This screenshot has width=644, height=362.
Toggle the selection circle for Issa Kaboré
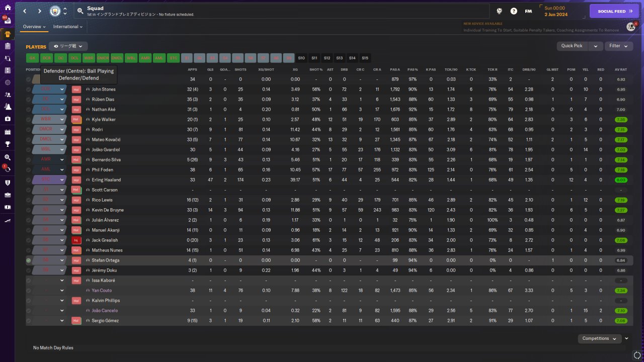[29, 281]
